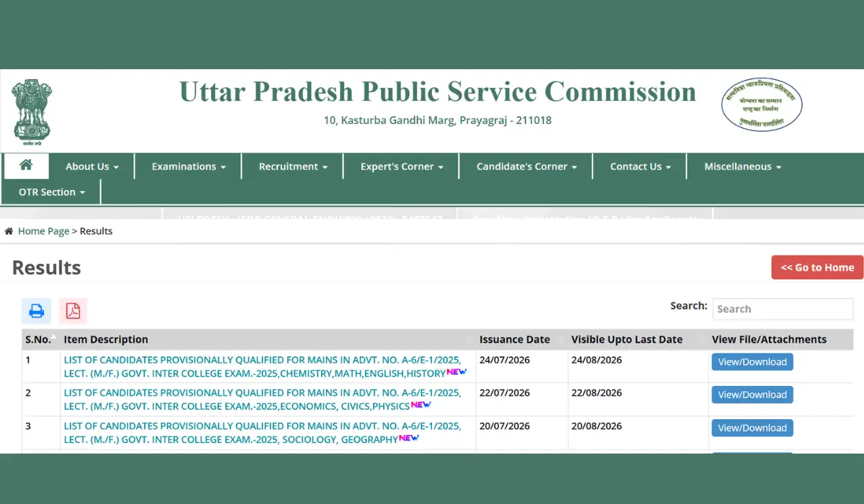Expand the About Us dropdown menu
Image resolution: width=864 pixels, height=504 pixels.
click(92, 166)
